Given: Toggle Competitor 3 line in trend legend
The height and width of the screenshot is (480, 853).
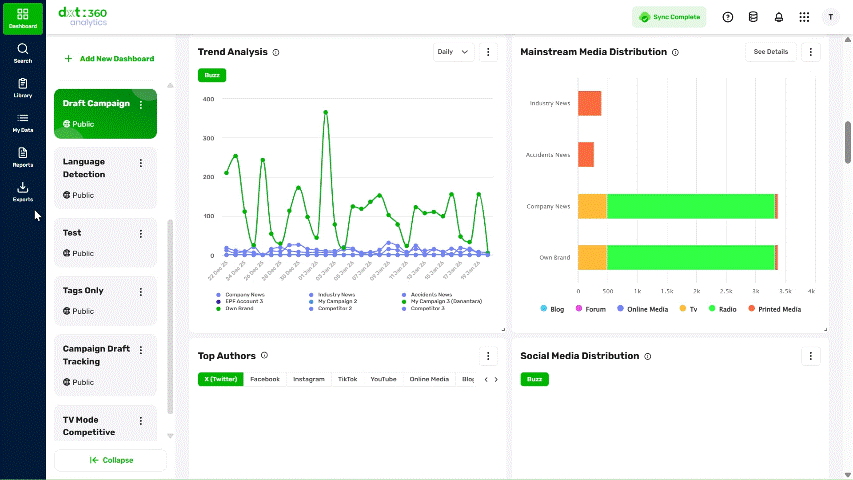Looking at the screenshot, I should tap(423, 309).
